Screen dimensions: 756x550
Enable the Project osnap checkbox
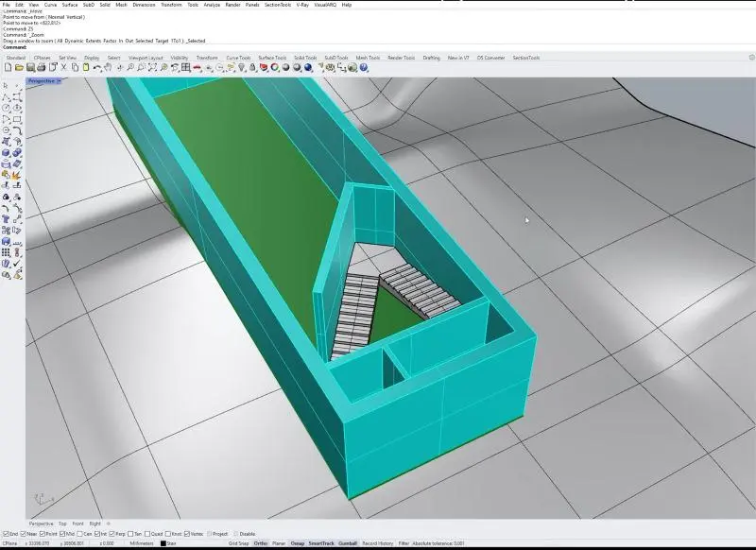point(209,534)
